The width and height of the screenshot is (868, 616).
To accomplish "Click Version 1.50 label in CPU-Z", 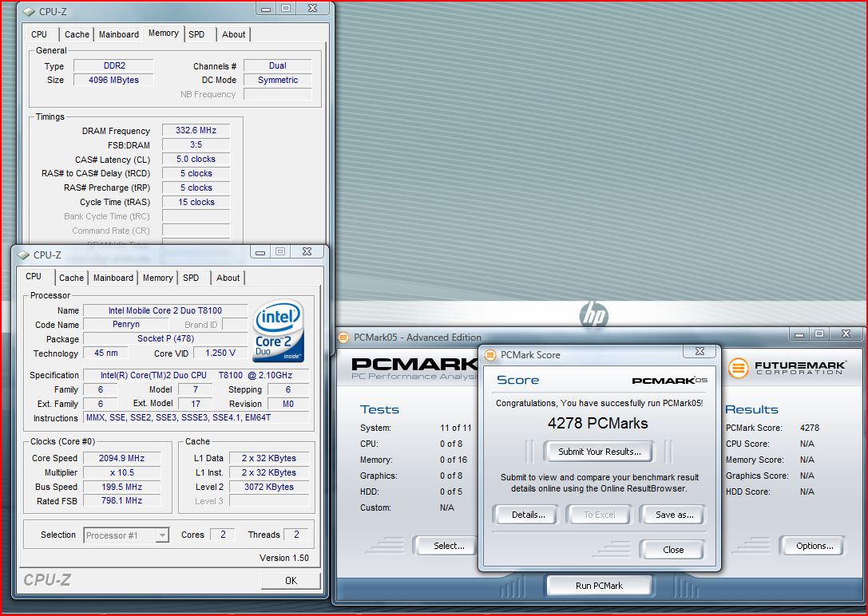I will [284, 558].
